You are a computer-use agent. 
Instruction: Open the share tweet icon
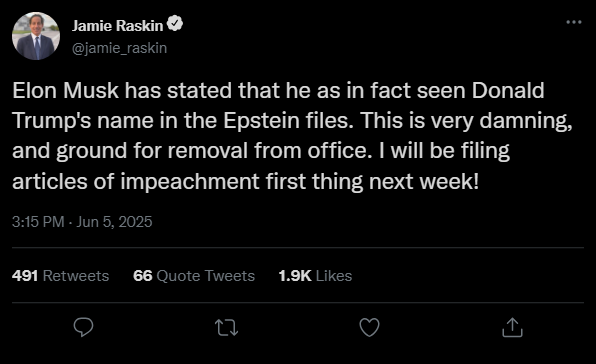(512, 327)
